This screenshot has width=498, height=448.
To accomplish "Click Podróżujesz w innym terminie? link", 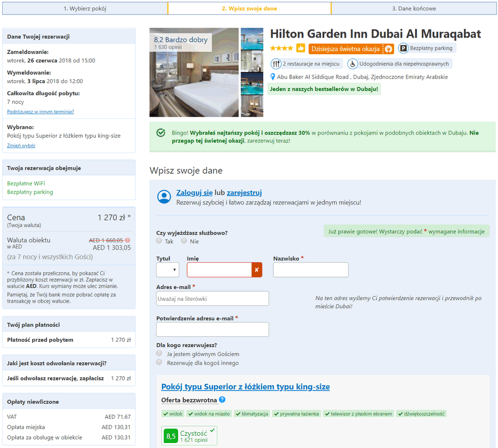I will 40,112.
